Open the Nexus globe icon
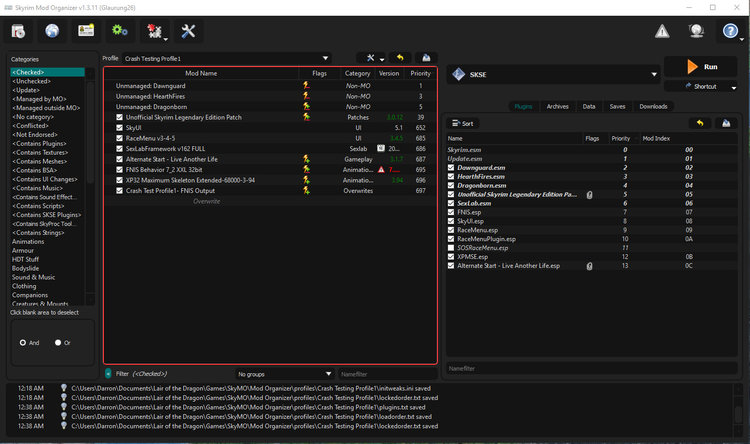Screen dimensions: 750x444 (x=52, y=31)
